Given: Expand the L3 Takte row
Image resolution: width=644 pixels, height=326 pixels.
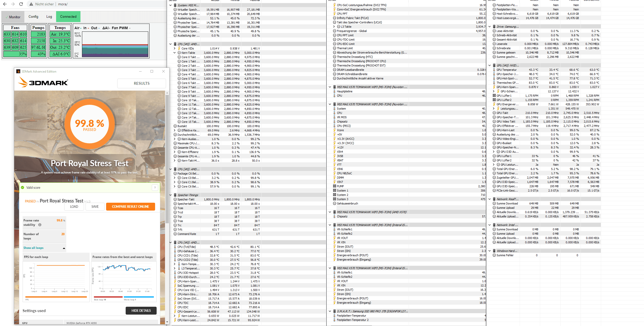Looking at the screenshot, I should point(334,27).
